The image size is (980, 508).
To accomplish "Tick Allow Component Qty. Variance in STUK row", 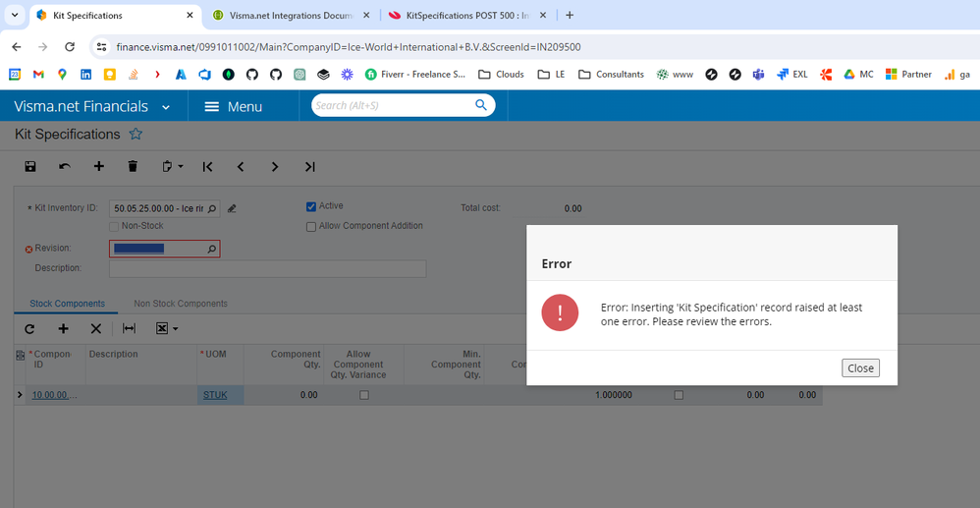I will pyautogui.click(x=363, y=395).
